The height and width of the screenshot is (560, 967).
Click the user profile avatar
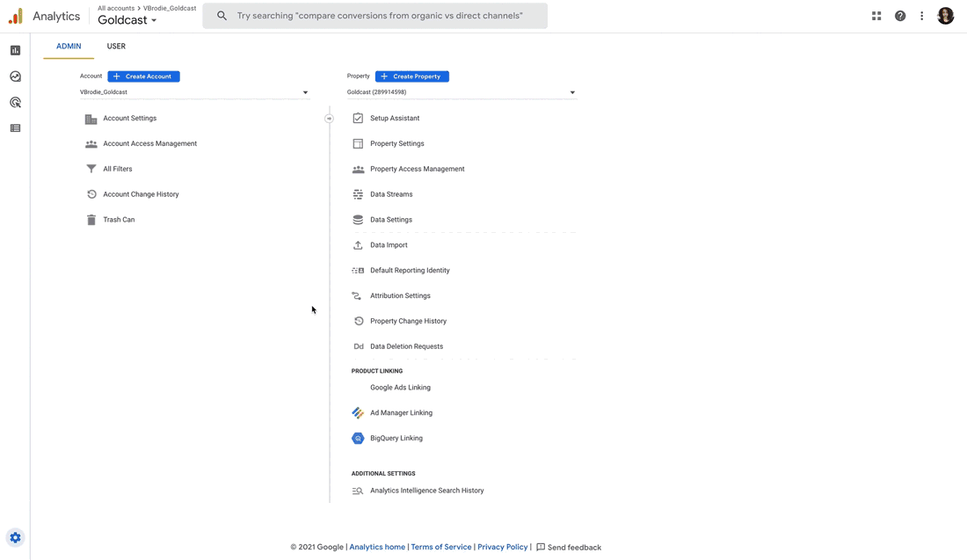[945, 16]
